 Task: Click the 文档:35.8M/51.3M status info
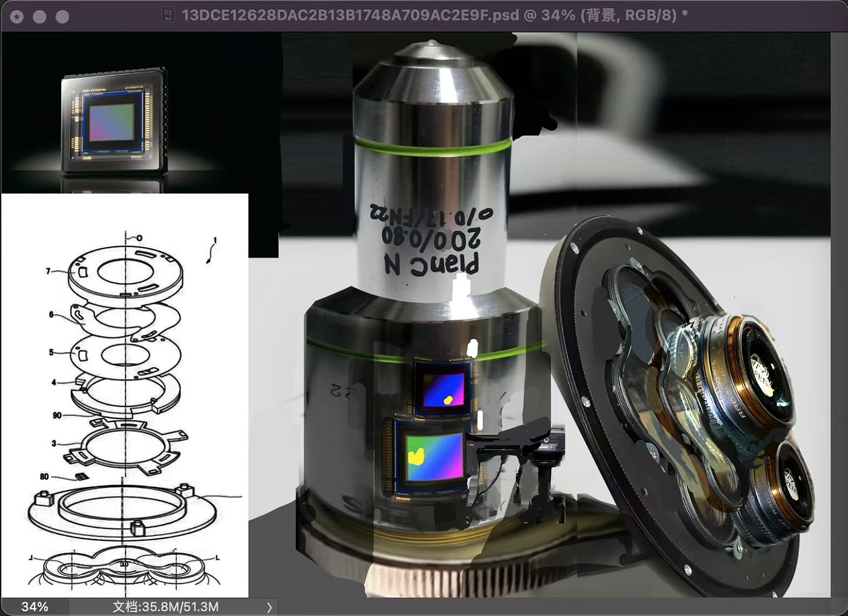coord(165,606)
